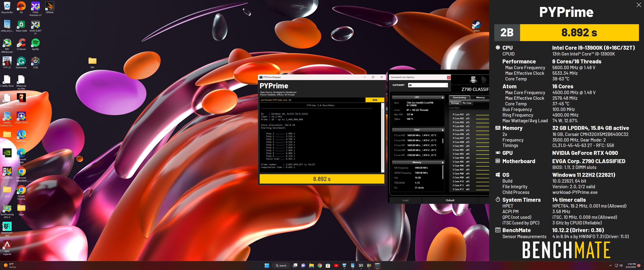Click the taskbar clock showing 2:32 PM
644x270 pixels.
631,265
